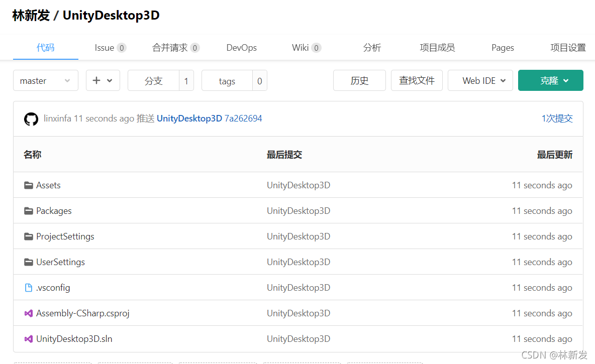Select the 分析 tab
The image size is (595, 364).
372,48
